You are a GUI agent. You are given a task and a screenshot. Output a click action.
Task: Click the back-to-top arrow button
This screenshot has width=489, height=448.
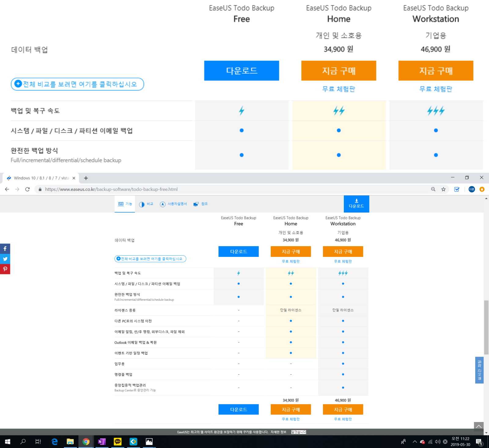click(479, 427)
